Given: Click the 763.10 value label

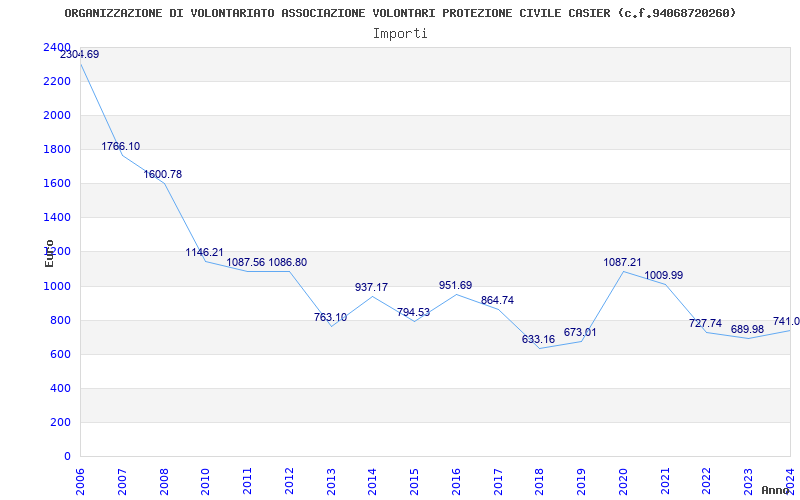Looking at the screenshot, I should [x=331, y=317].
